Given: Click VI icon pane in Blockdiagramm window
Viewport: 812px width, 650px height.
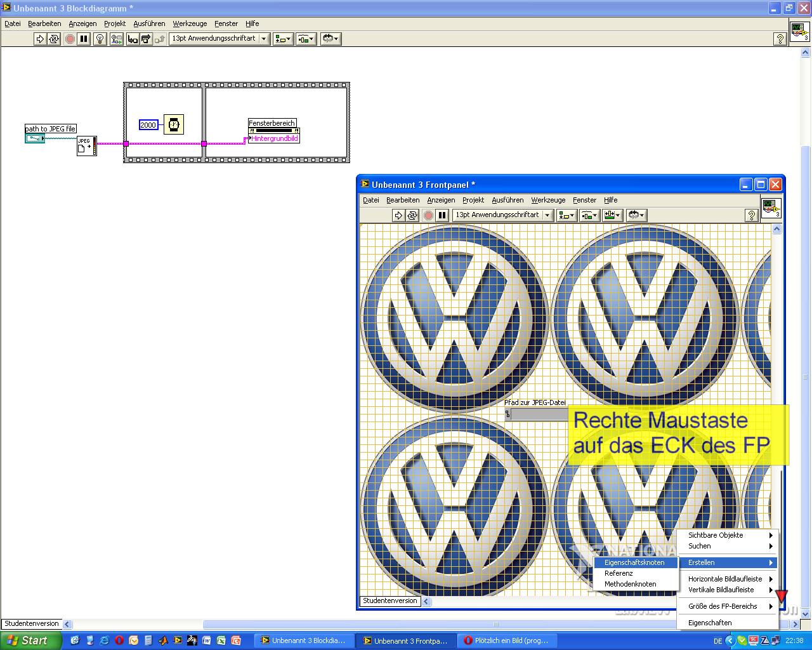Looking at the screenshot, I should pos(799,32).
